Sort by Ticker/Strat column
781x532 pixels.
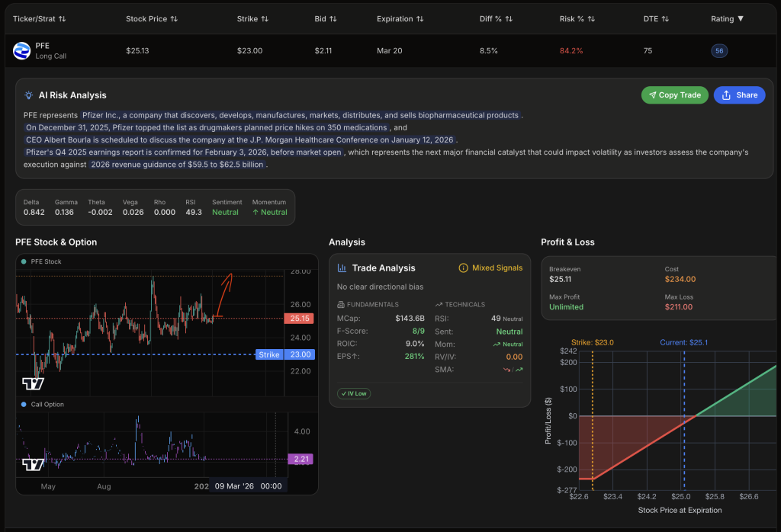click(40, 18)
